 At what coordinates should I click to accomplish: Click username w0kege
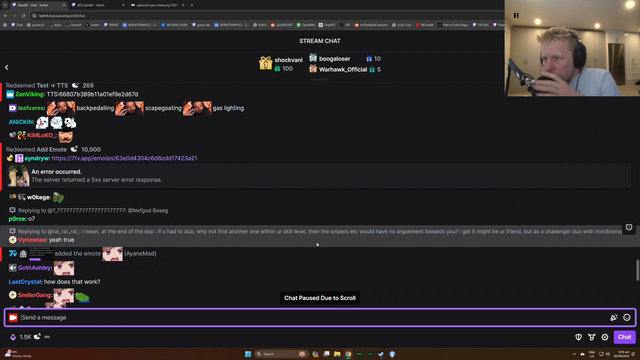tap(39, 198)
